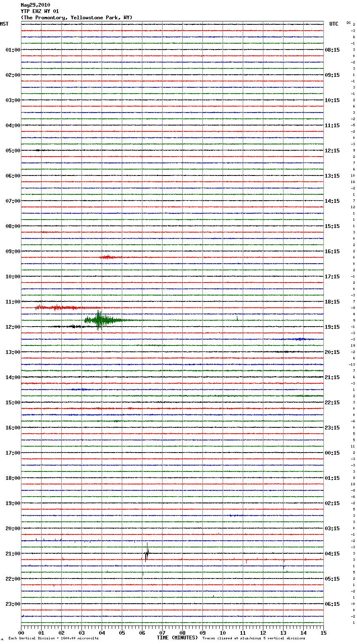Viewport: 357px width, 644px height.
Task: Click the '16:15' UTC time label
Action: click(x=332, y=251)
